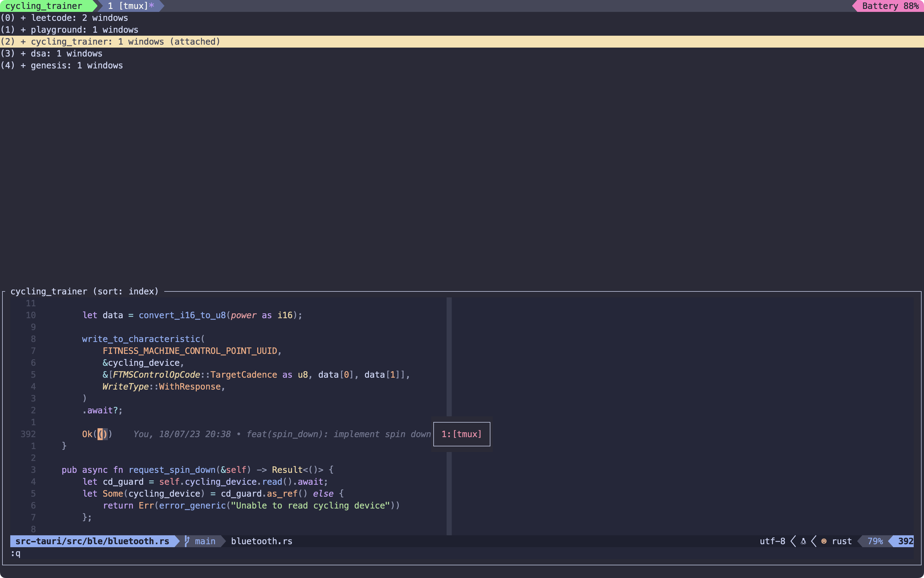
Task: Select the leetcode: 2 windows session row
Action: 462,18
